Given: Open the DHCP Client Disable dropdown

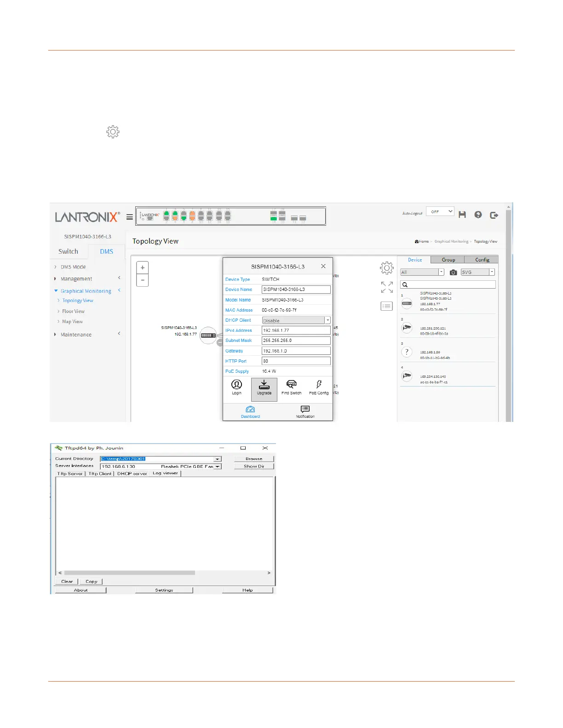Looking at the screenshot, I should (296, 320).
